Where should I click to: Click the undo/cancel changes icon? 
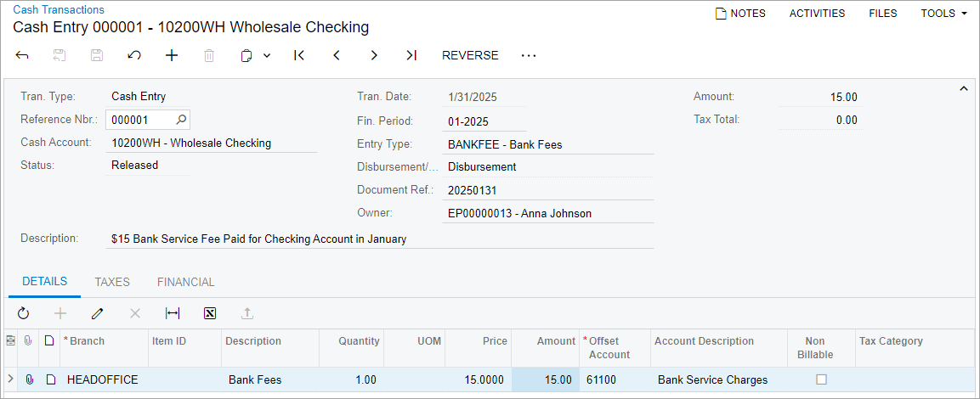coord(134,55)
